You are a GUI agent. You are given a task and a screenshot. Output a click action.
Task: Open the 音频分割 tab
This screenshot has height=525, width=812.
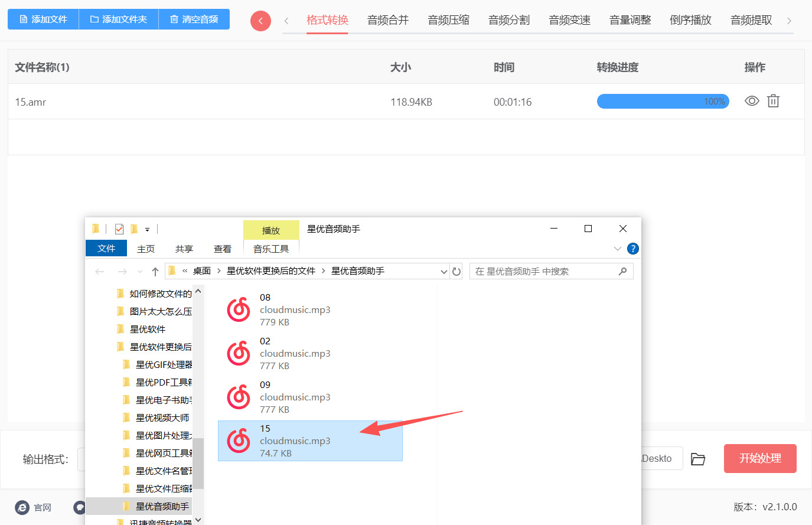tap(509, 20)
